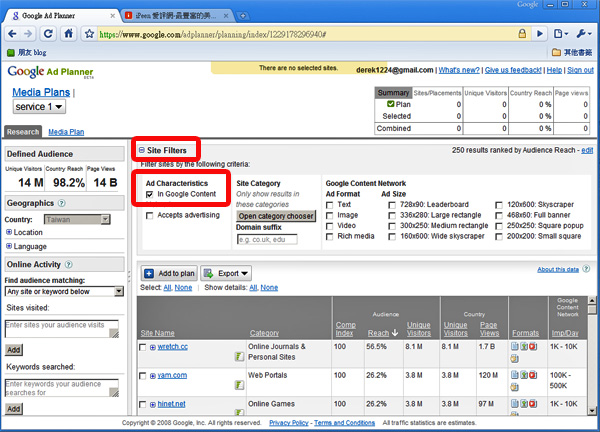Image resolution: width=600 pixels, height=432 pixels.
Task: Check the Video ad format checkbox
Action: [x=329, y=226]
